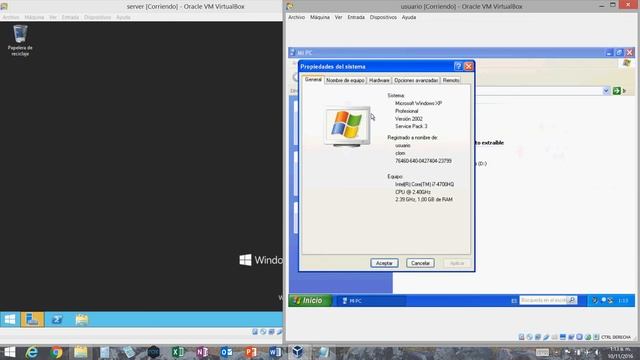Screen dimensions: 640x360
Task: Open Word from host taskbar
Action: pyautogui.click(x=275, y=352)
